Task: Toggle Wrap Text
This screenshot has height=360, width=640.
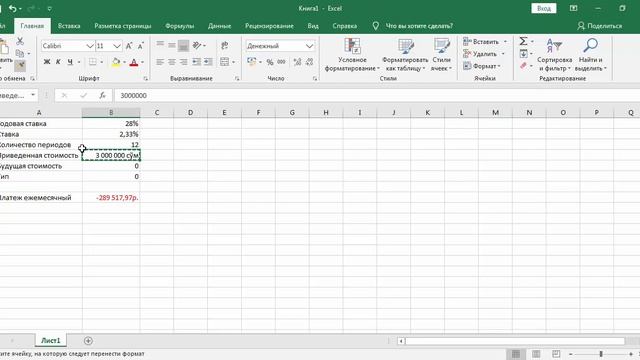Action: [224, 45]
